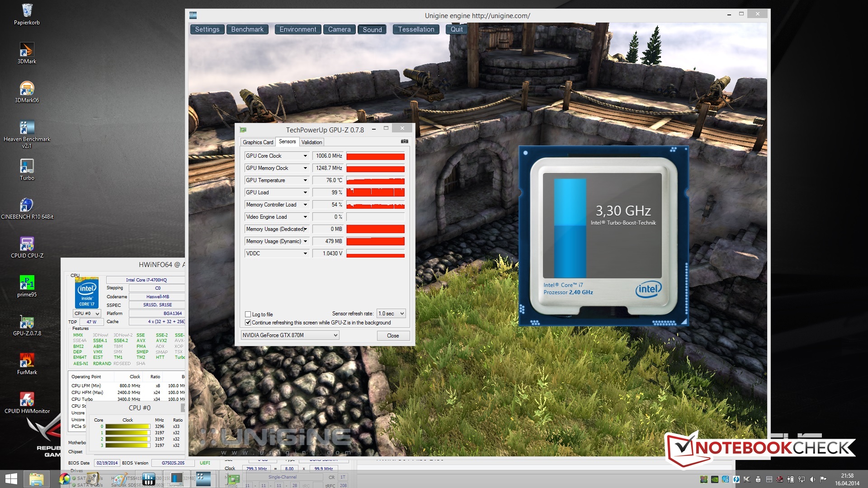The width and height of the screenshot is (868, 488).
Task: Click the GPU Temperature red sensor graph
Action: pyautogui.click(x=375, y=180)
